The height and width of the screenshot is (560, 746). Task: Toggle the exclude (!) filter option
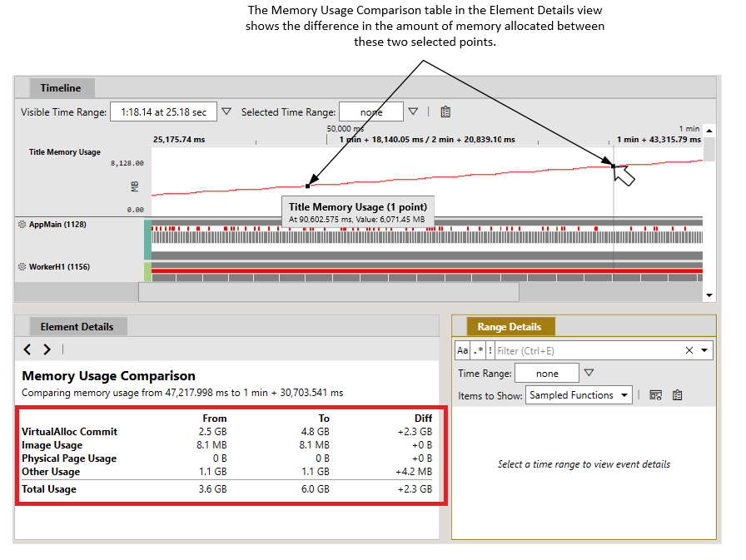click(490, 351)
